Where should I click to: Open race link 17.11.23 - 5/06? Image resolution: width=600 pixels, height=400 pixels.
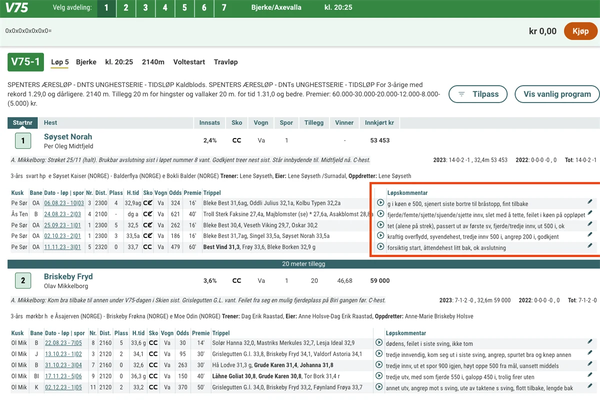pyautogui.click(x=64, y=376)
